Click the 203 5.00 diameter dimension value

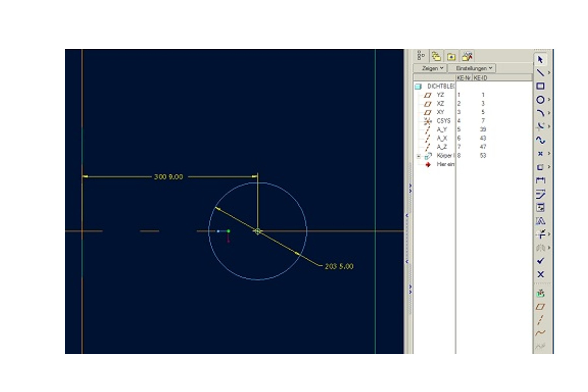[x=339, y=266]
